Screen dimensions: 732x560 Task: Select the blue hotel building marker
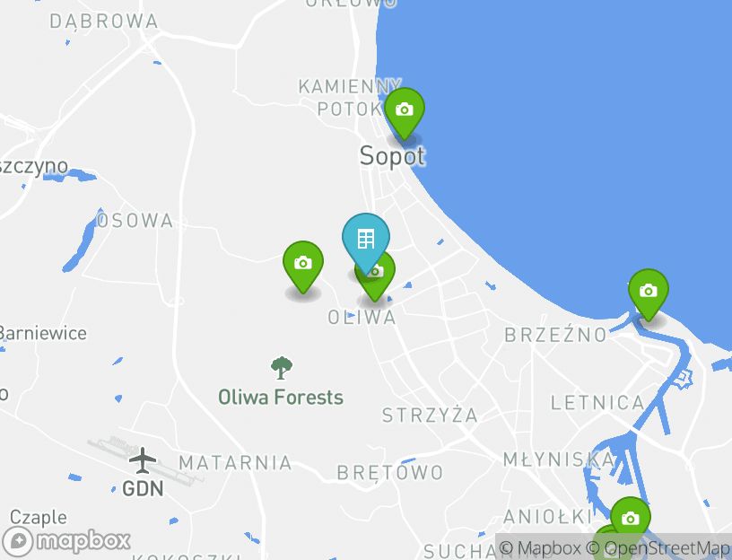366,241
